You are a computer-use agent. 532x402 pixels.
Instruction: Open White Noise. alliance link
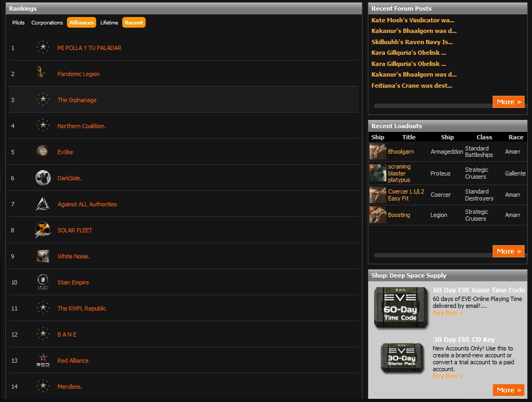(x=74, y=256)
